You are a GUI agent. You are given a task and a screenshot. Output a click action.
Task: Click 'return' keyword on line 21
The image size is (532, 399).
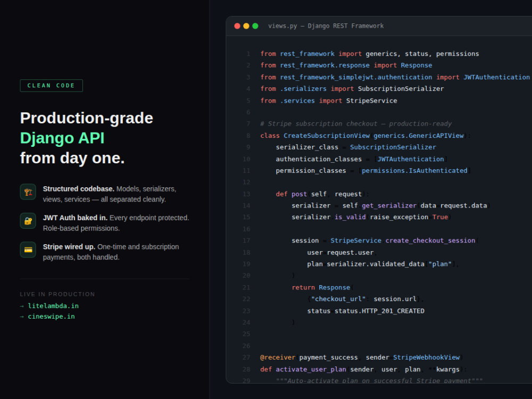(303, 288)
